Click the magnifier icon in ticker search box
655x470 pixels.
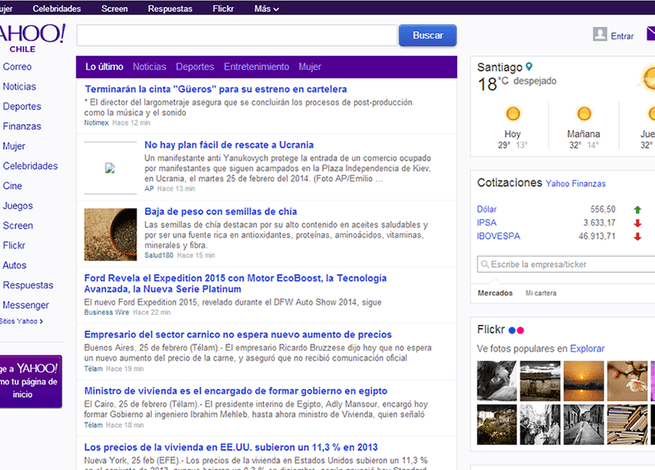click(485, 264)
